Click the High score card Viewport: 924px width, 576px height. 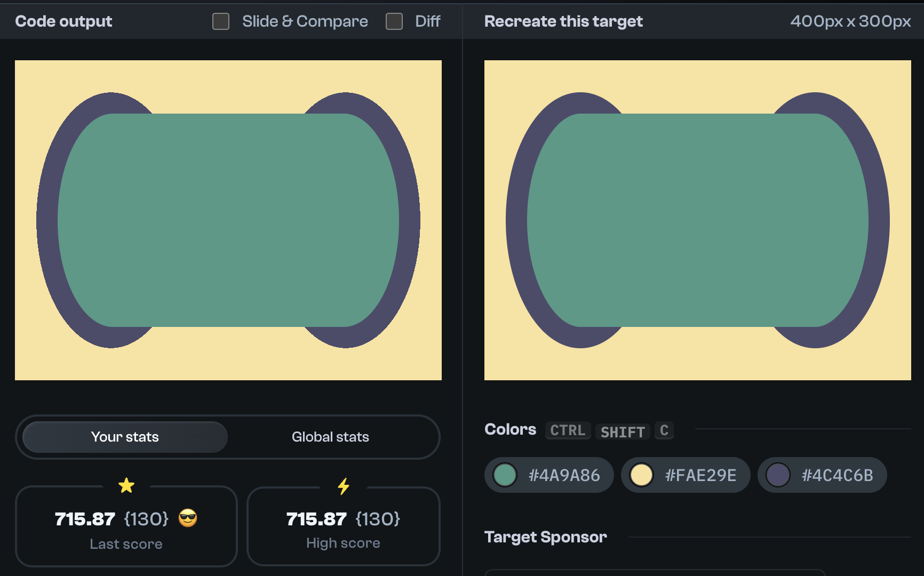344,526
